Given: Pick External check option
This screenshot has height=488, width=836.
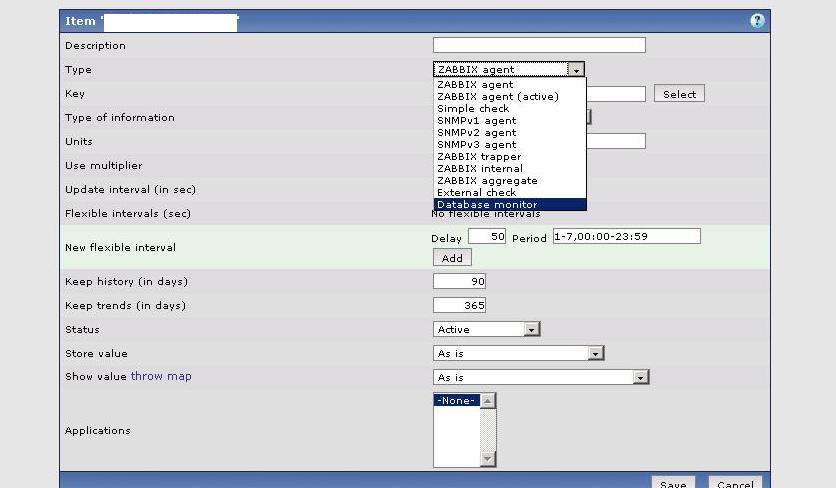Looking at the screenshot, I should coord(510,193).
